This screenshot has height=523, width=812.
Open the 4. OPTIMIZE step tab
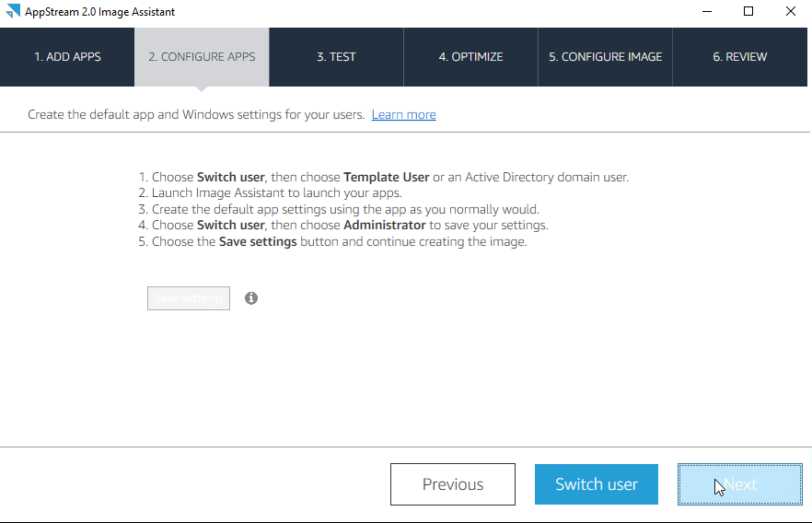(x=470, y=57)
